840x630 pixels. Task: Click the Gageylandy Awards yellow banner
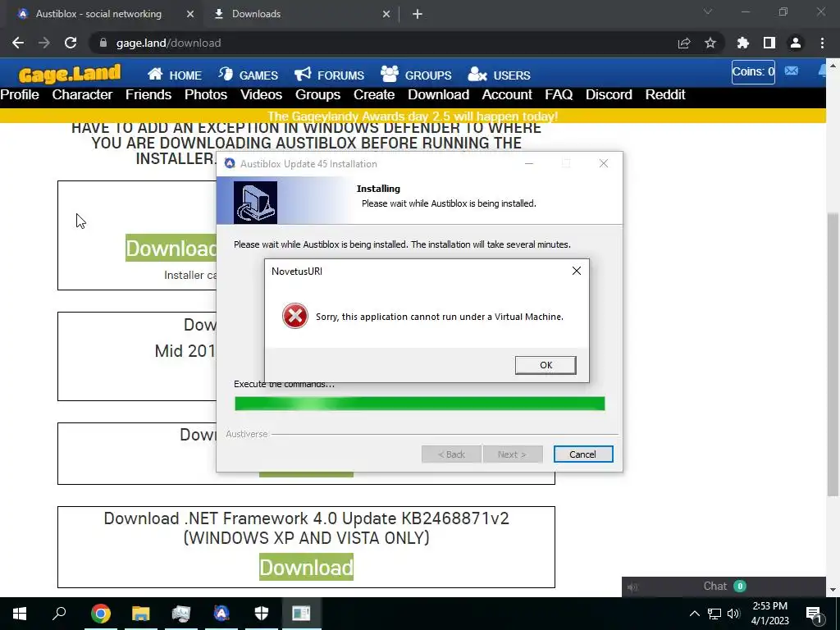(x=413, y=116)
